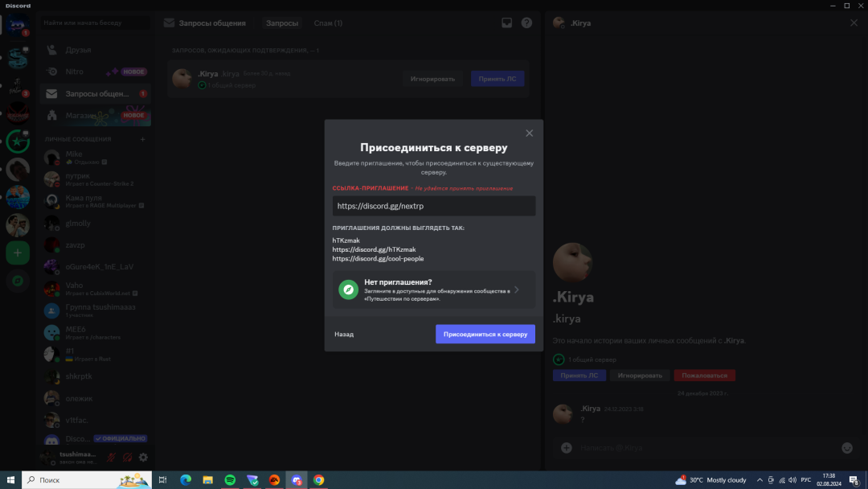Open Spotify from the taskbar

(230, 480)
